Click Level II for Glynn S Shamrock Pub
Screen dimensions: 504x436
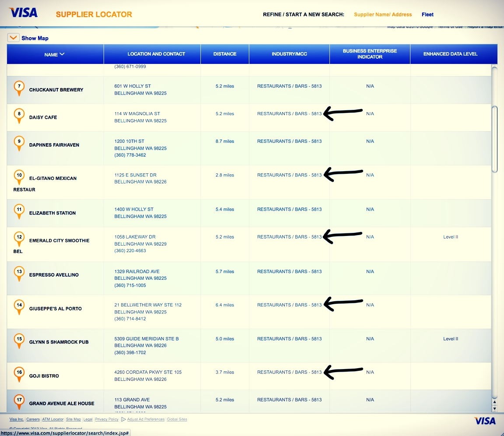pyautogui.click(x=450, y=338)
